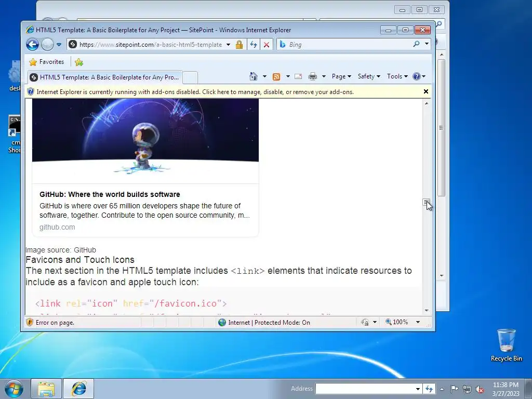Open the recent pages dropdown next to Forward
This screenshot has width=532, height=399.
tap(59, 45)
